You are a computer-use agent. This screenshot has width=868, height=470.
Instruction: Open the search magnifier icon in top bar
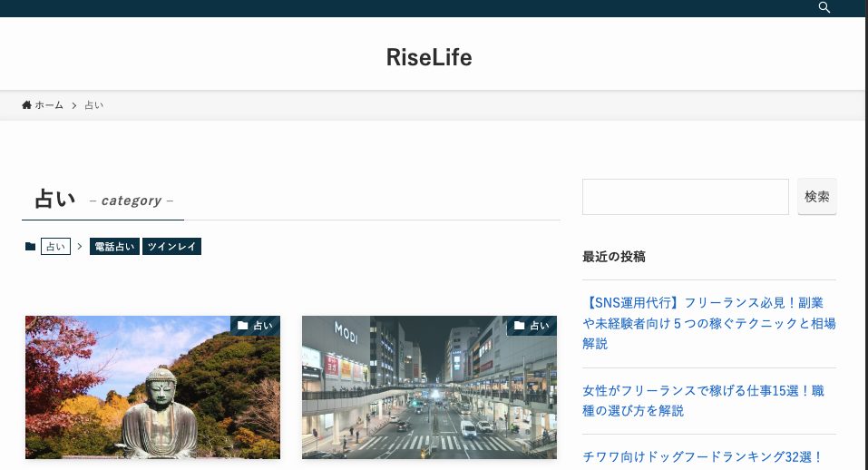pyautogui.click(x=824, y=7)
